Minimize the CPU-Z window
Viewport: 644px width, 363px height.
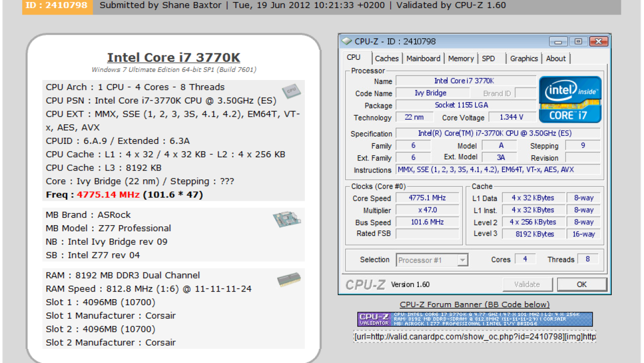point(558,41)
